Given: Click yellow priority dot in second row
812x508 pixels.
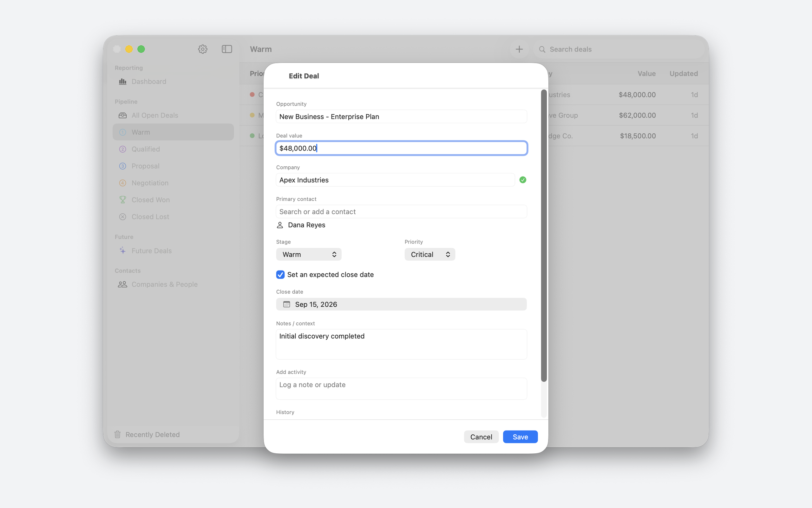Looking at the screenshot, I should point(252,115).
